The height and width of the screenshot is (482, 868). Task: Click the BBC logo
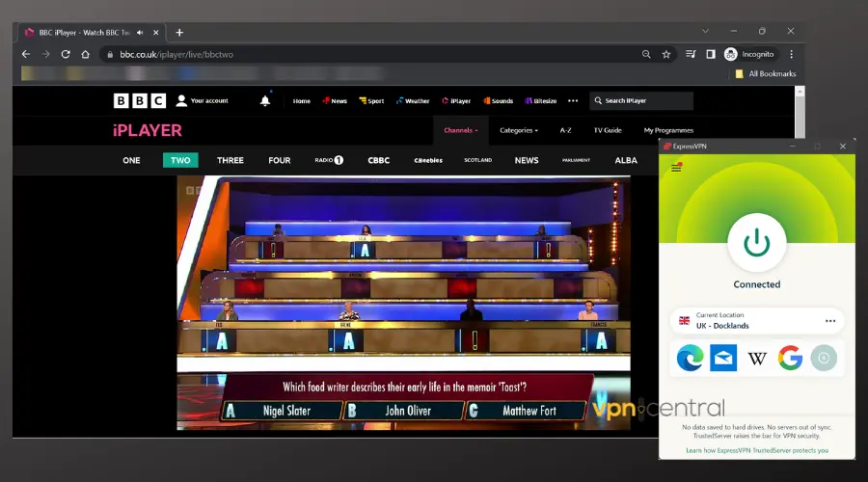140,100
